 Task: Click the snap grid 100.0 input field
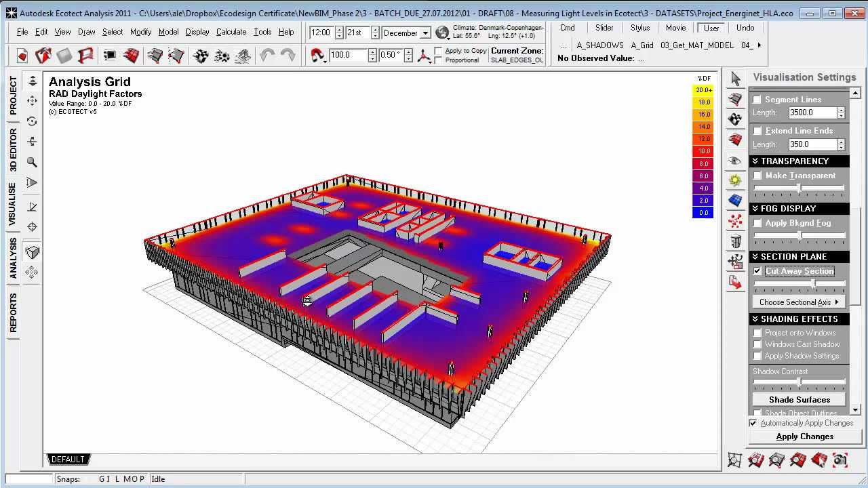click(348, 55)
